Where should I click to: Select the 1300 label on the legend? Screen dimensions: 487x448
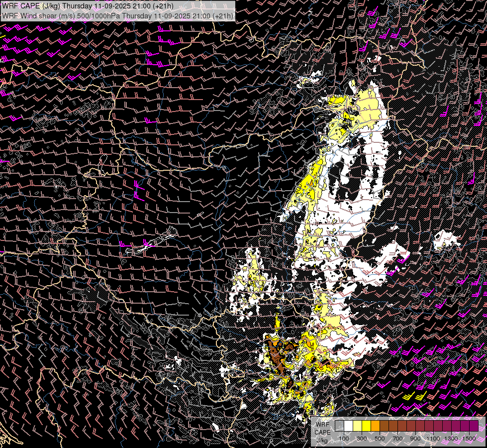point(451,439)
